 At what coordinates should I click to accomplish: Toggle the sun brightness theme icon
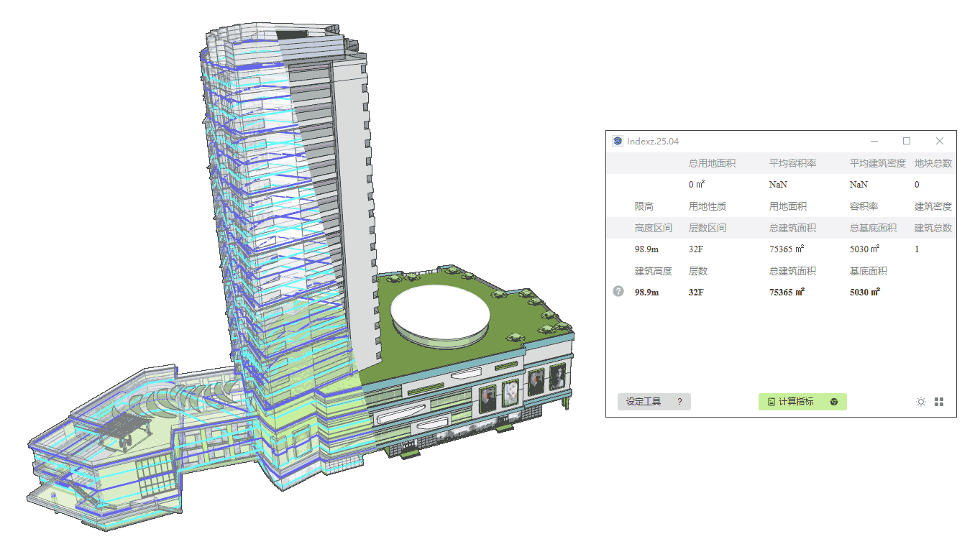[920, 402]
